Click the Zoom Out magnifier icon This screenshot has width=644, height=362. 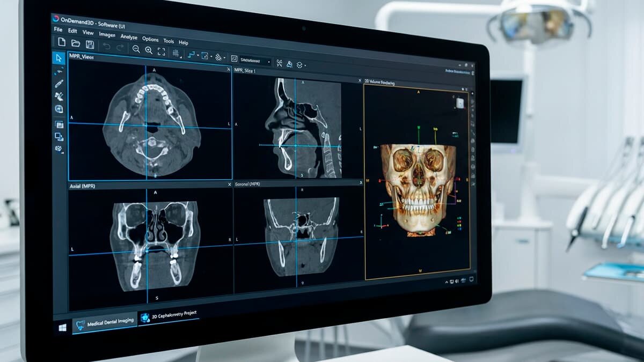click(x=136, y=49)
